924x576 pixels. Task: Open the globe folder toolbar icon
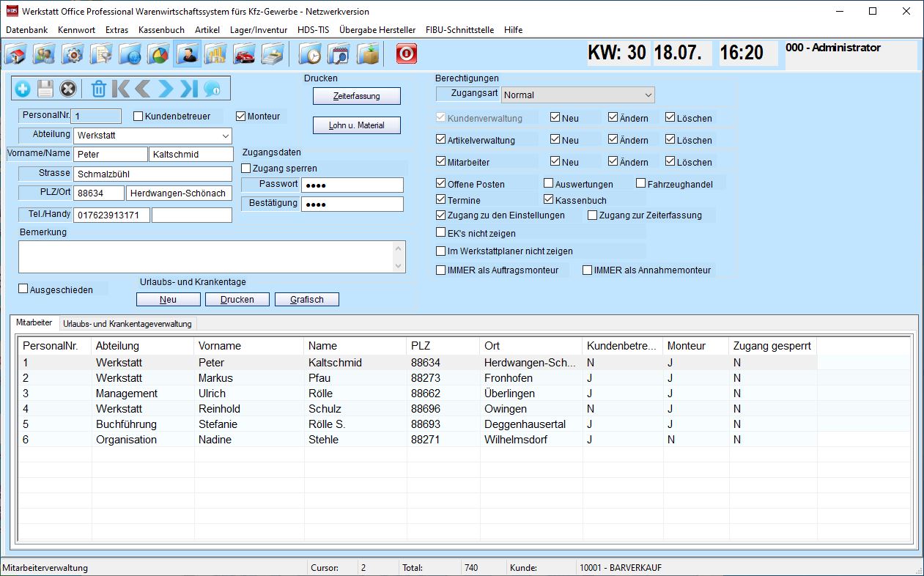130,54
